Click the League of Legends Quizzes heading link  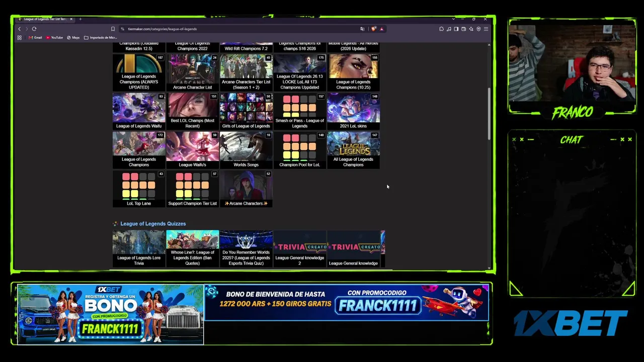point(153,224)
